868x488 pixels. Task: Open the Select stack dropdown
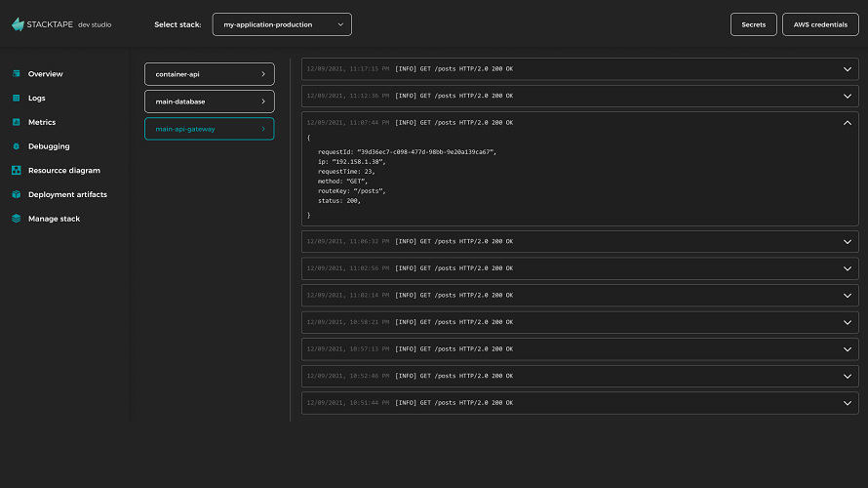tap(282, 24)
